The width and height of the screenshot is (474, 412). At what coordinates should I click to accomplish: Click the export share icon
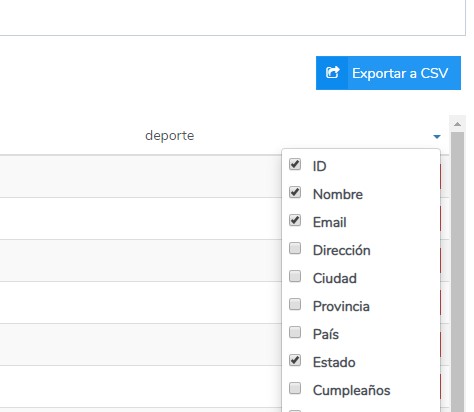pyautogui.click(x=332, y=72)
